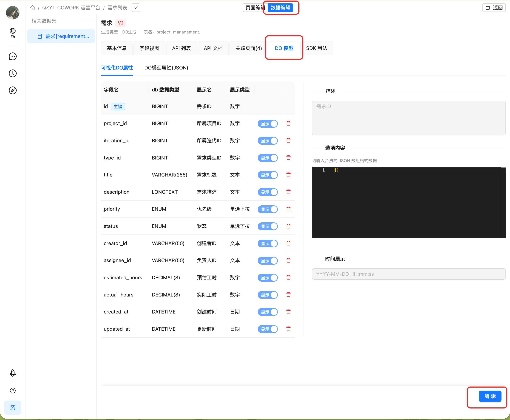Open the chat bubble sidebar icon

(x=13, y=56)
